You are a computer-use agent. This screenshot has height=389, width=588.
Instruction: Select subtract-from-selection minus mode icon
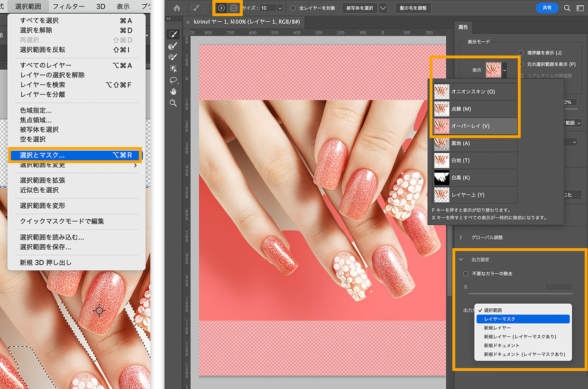[x=234, y=8]
